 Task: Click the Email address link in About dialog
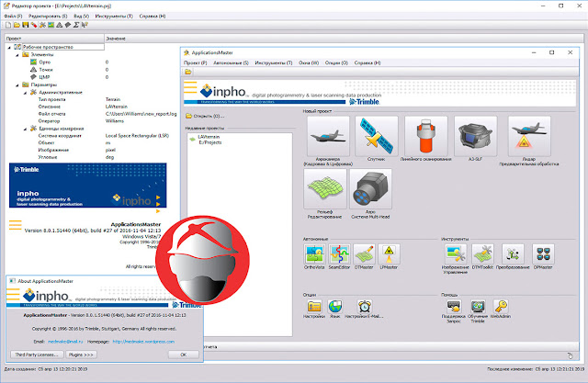pyautogui.click(x=65, y=342)
